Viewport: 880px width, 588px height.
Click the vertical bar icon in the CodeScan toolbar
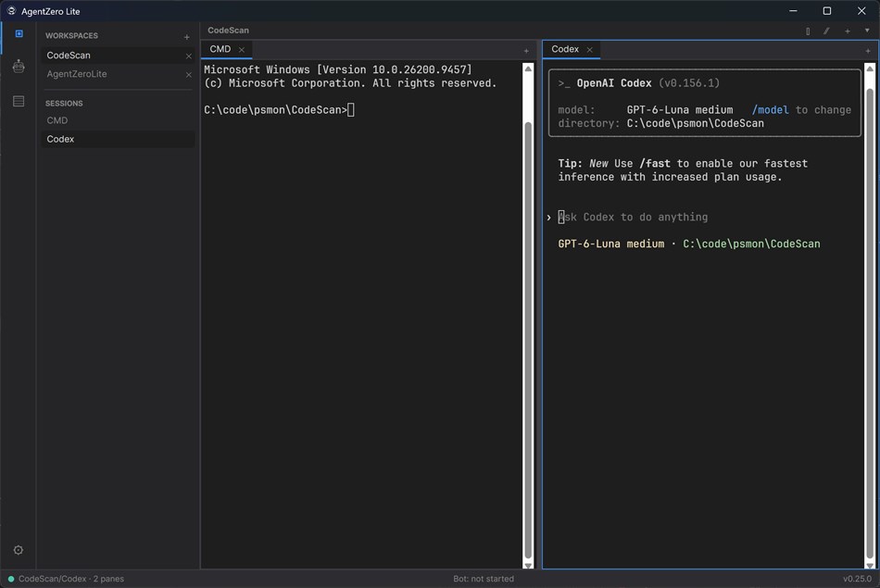[808, 31]
